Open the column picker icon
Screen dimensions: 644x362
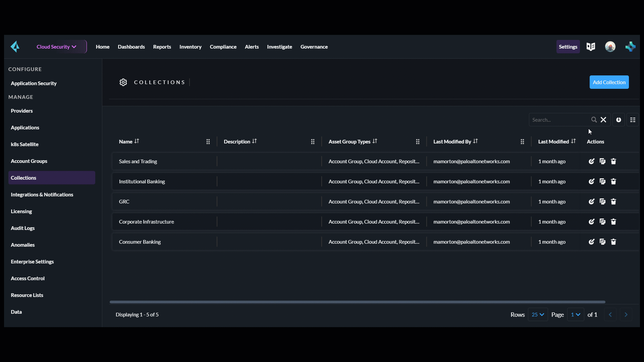[633, 120]
